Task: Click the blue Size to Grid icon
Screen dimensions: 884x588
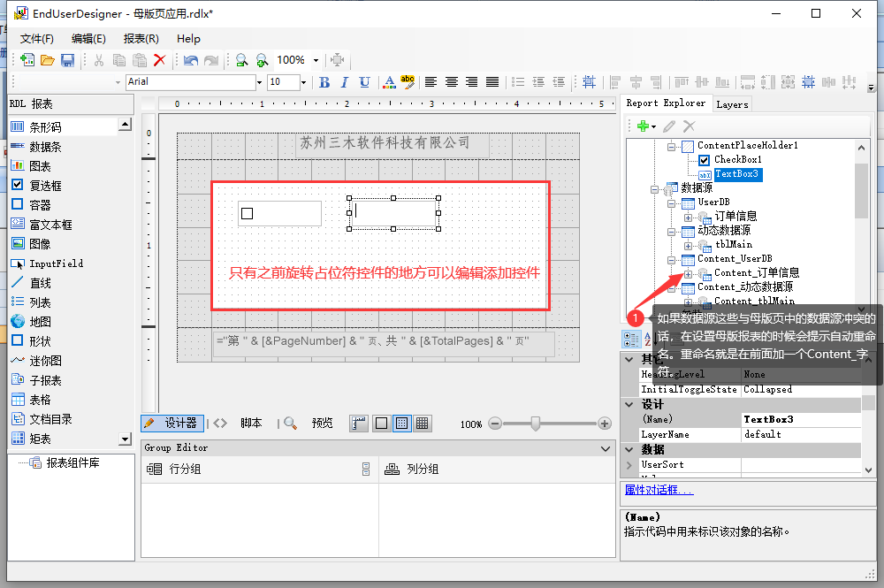Action: tap(809, 82)
